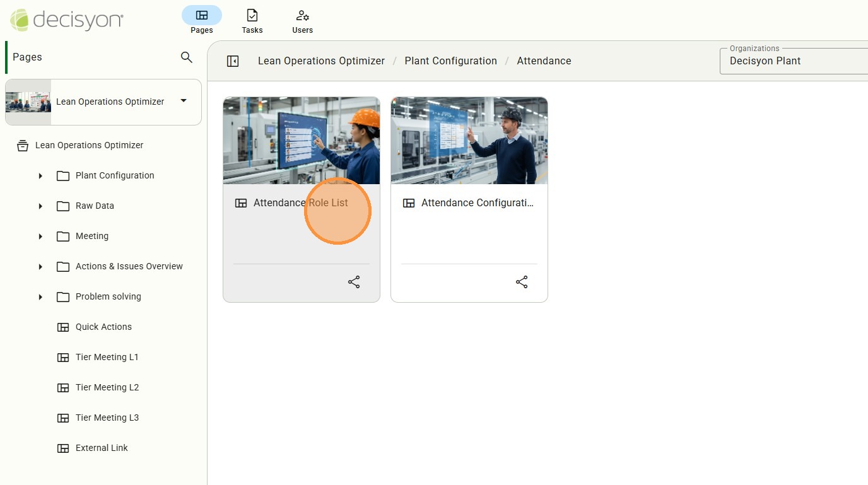Open the Tasks section icon

click(252, 16)
